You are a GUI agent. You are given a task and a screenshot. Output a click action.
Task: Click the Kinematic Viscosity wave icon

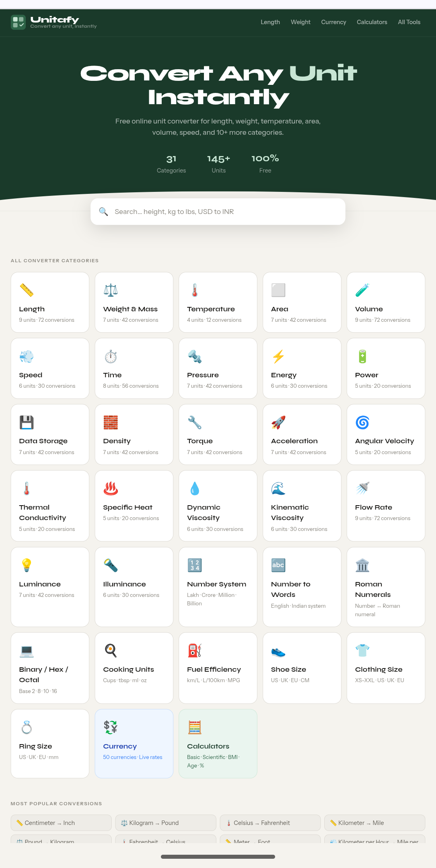click(278, 488)
